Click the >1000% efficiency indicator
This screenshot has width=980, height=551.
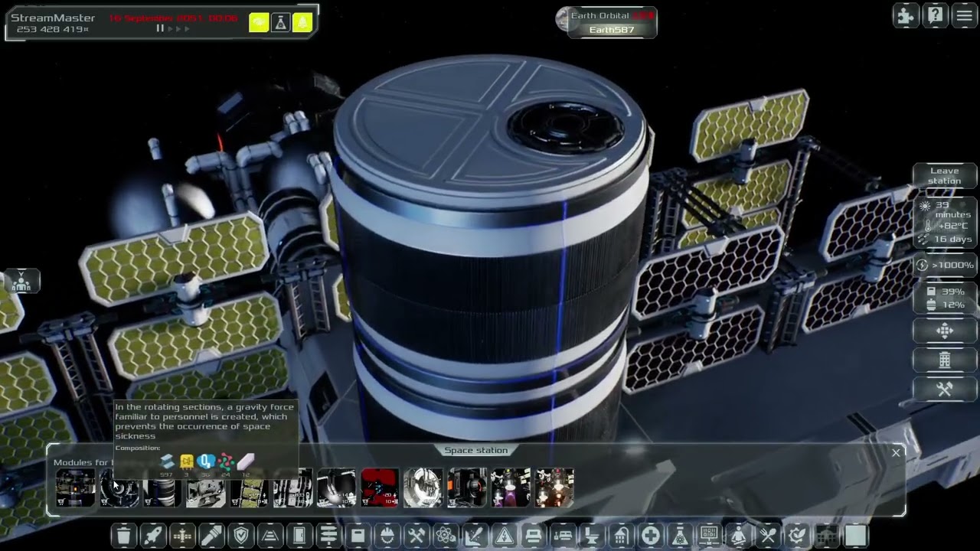[x=945, y=265]
